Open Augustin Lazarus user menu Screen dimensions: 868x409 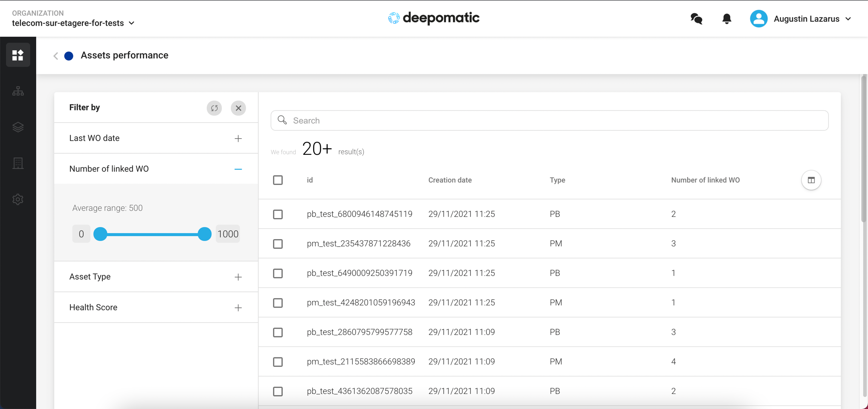tap(801, 18)
